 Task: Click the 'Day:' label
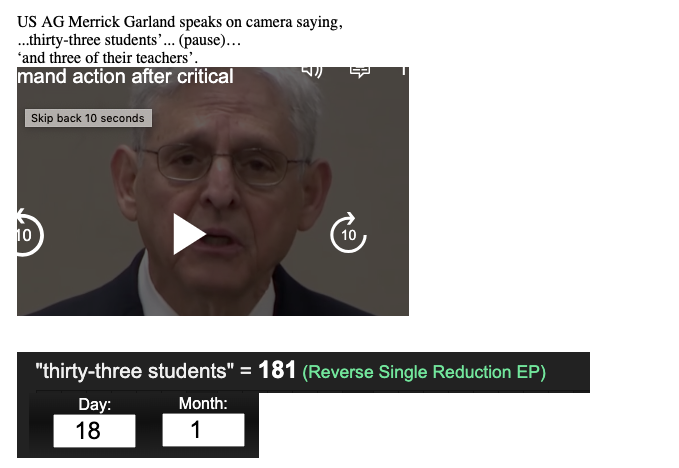[94, 404]
